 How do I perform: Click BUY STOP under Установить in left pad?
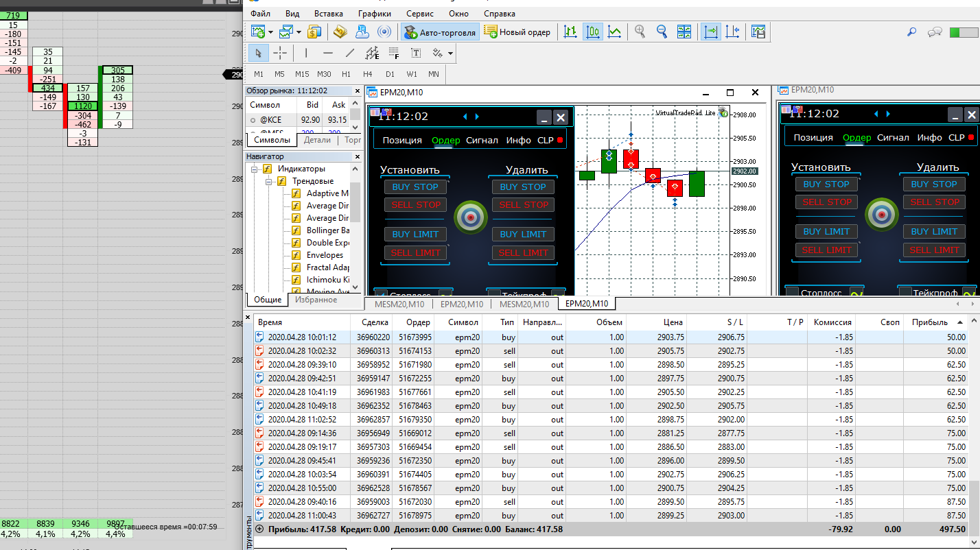(415, 187)
